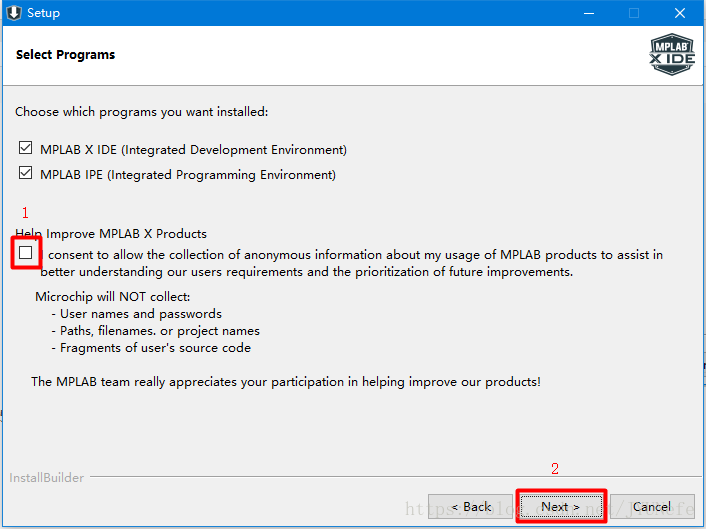Image resolution: width=706 pixels, height=529 pixels.
Task: Click the "User names and passwords" line
Action: 140,314
